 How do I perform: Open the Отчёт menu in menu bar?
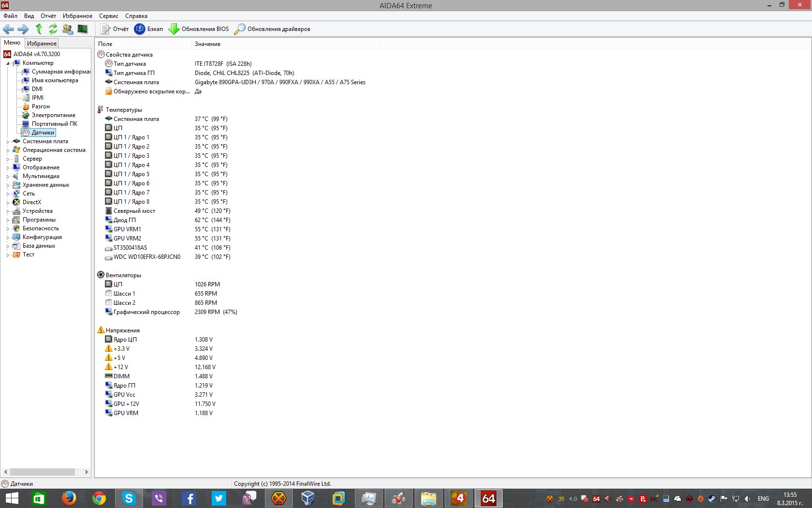(48, 16)
